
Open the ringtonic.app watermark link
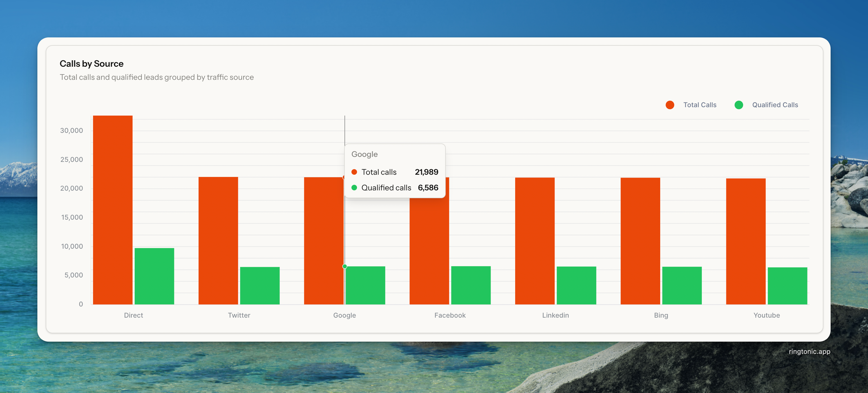coord(809,351)
